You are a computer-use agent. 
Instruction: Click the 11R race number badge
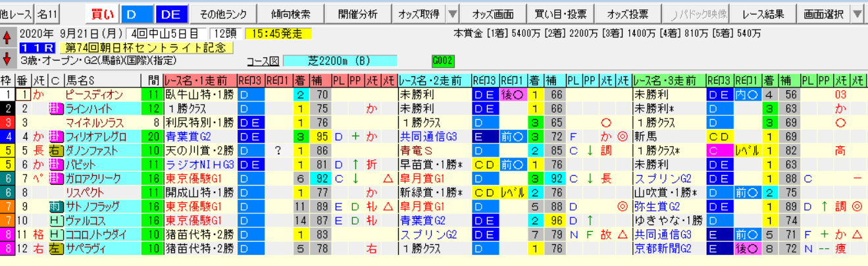coord(37,48)
